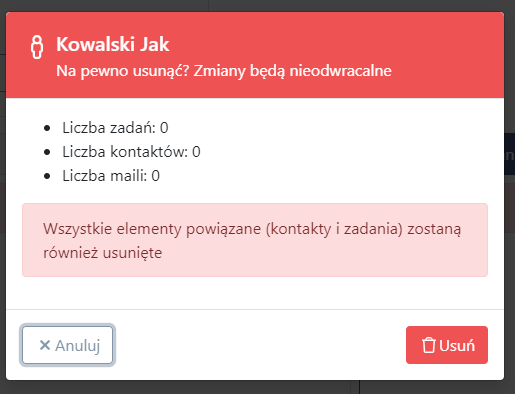Click the person icon beside Kowalski Jak

click(37, 47)
